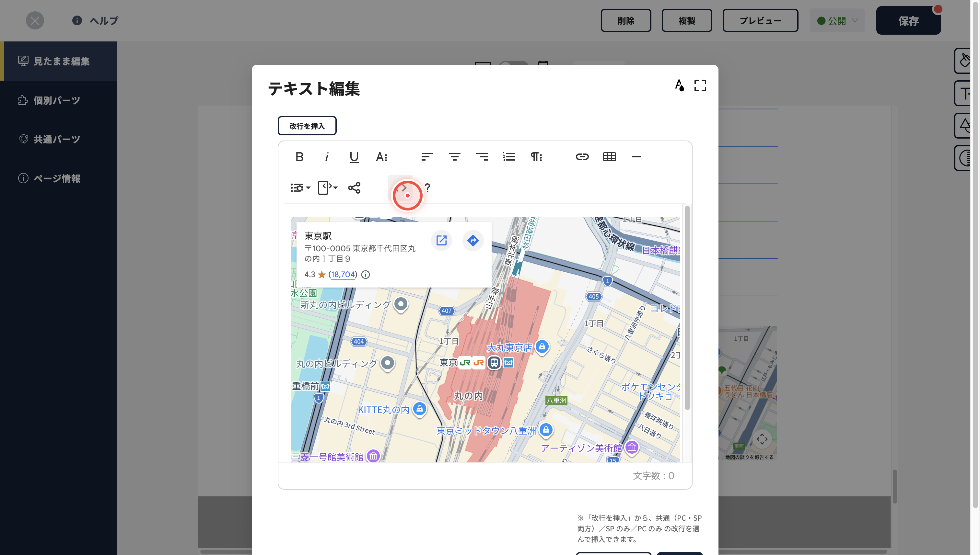This screenshot has height=555, width=980.
Task: Click the プレビュー preview button
Action: click(760, 21)
